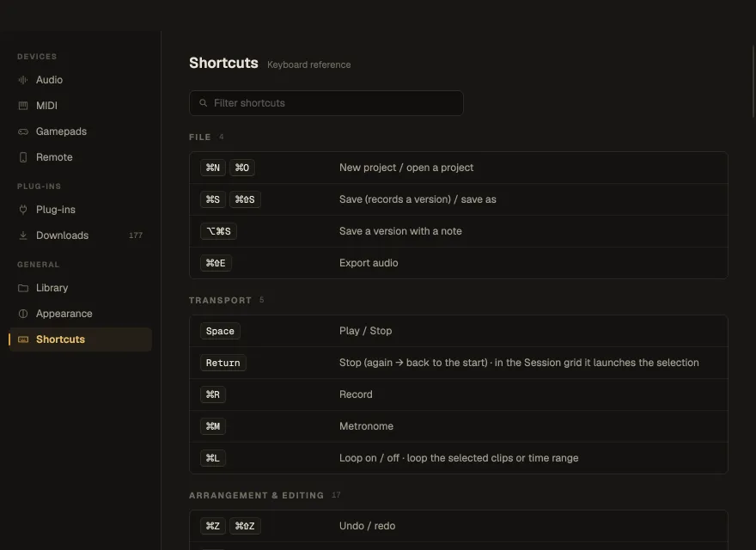Image resolution: width=756 pixels, height=550 pixels.
Task: Click 'Save (records a version) / save as'
Action: click(x=418, y=199)
